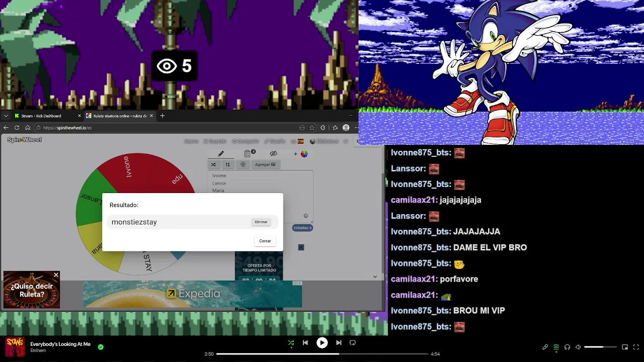Enter Spotify full screen mode
Screen dimensions: 644x362
(636, 347)
